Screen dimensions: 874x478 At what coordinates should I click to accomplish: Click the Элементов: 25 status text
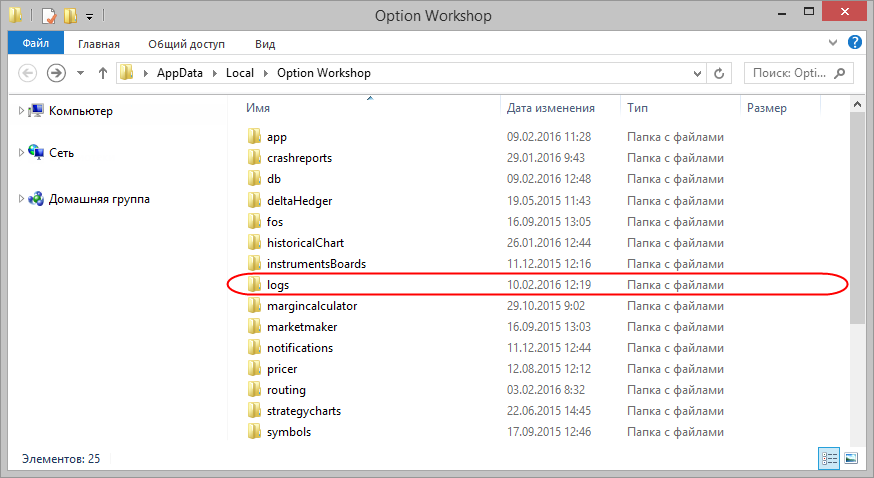click(x=61, y=459)
